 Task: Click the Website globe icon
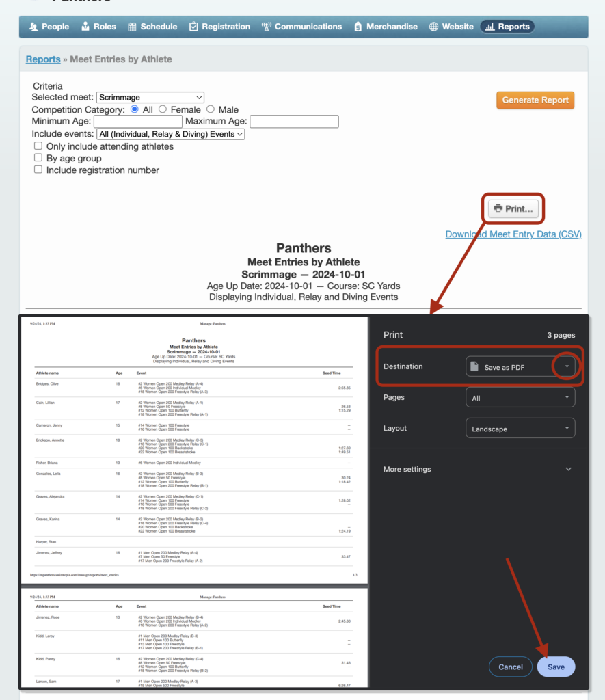[x=433, y=27]
